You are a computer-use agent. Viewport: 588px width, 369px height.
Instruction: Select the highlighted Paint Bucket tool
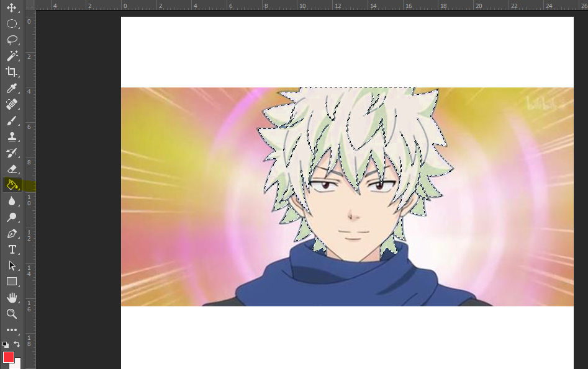click(12, 185)
